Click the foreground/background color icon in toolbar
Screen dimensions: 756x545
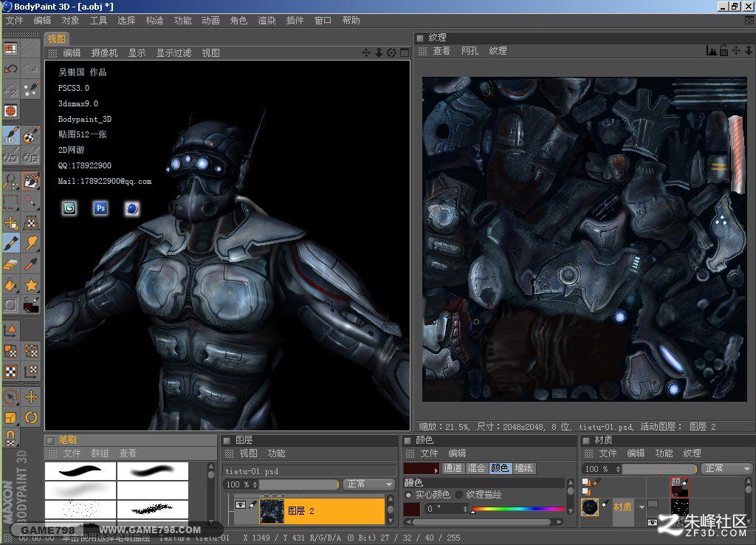click(31, 305)
